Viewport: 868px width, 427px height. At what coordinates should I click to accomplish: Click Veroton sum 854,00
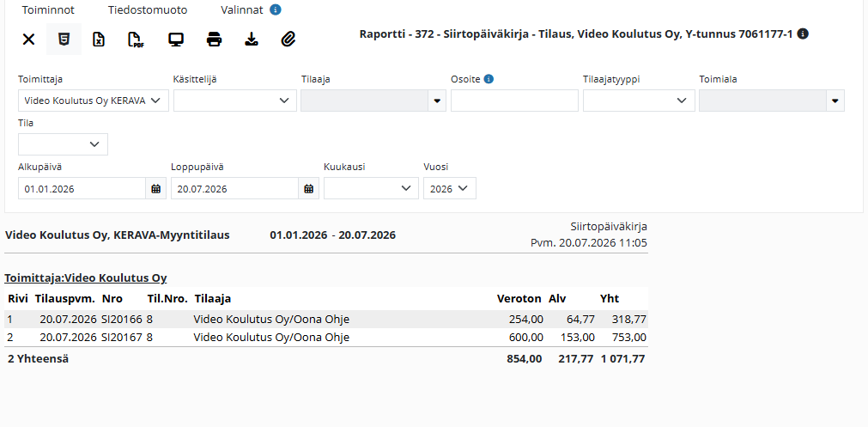(525, 359)
